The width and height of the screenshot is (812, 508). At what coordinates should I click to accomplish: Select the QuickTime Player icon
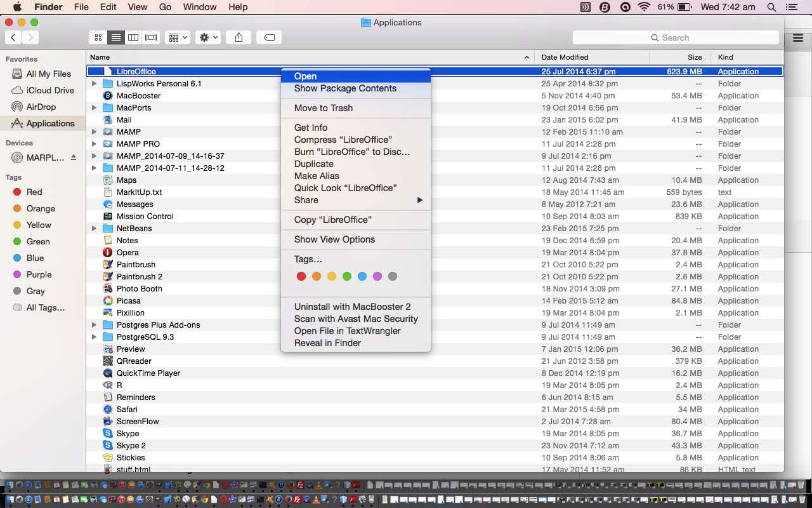108,373
